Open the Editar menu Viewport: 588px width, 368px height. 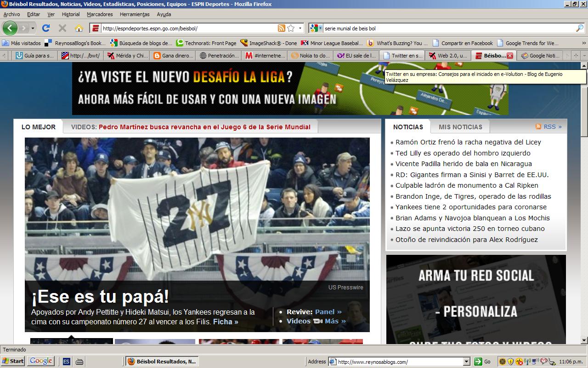coord(34,14)
